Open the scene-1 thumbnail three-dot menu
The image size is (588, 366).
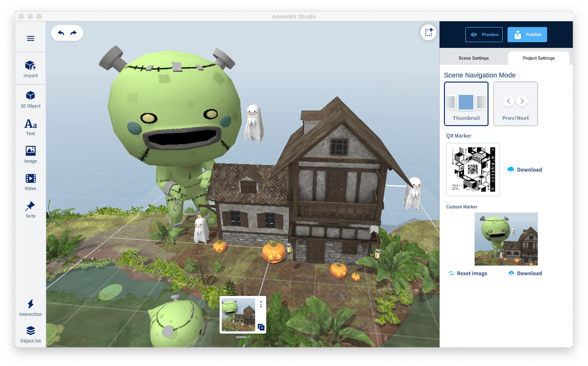click(261, 305)
